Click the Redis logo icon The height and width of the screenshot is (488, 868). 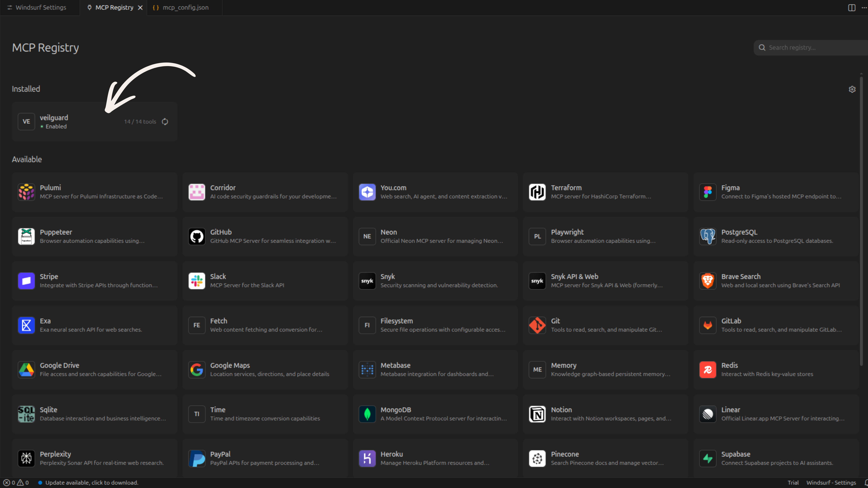pyautogui.click(x=708, y=370)
